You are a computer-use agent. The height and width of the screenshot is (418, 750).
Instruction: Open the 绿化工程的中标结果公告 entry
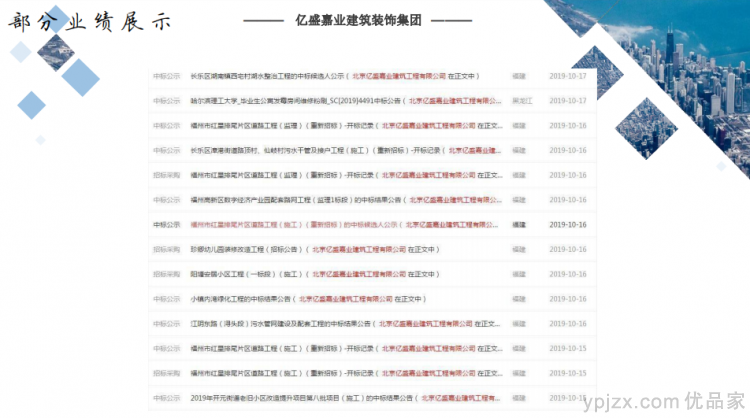[x=308, y=299]
